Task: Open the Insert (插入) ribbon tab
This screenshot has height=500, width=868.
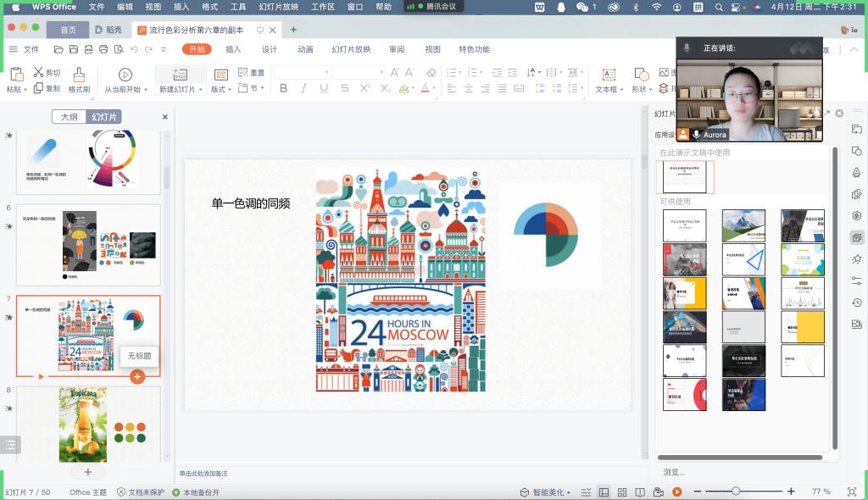Action: [x=233, y=49]
